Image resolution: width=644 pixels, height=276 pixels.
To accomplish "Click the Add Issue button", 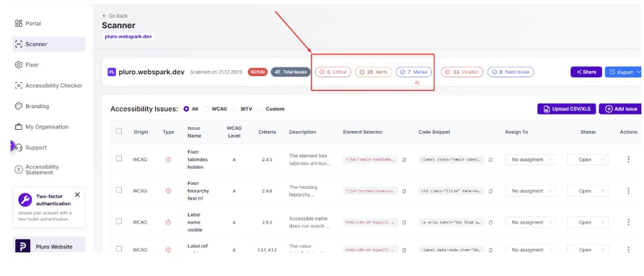I will pos(620,109).
